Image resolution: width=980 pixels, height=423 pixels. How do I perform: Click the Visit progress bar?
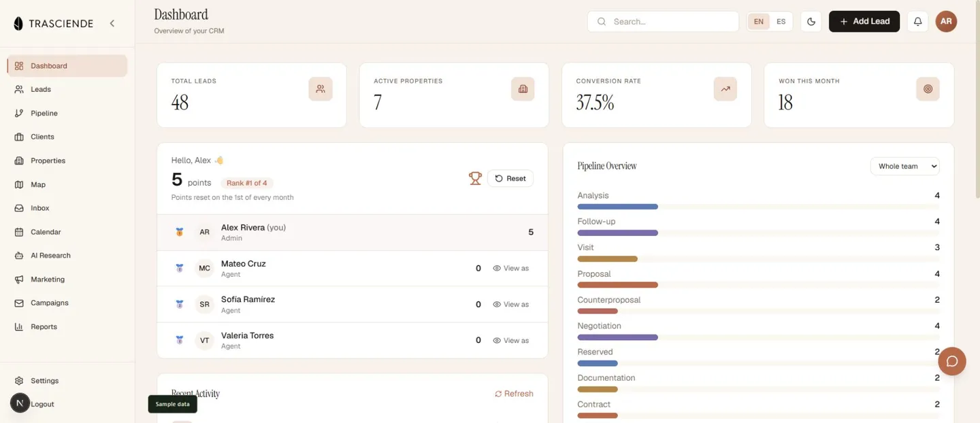coord(758,258)
